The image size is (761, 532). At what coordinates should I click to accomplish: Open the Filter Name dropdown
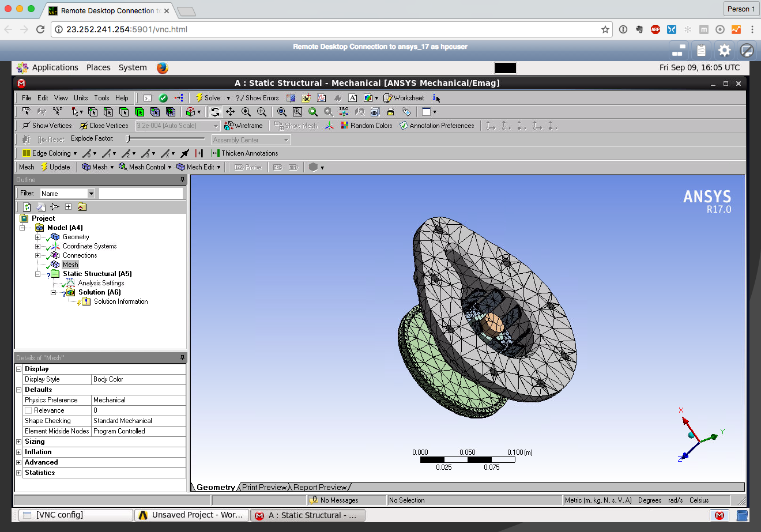click(x=91, y=194)
